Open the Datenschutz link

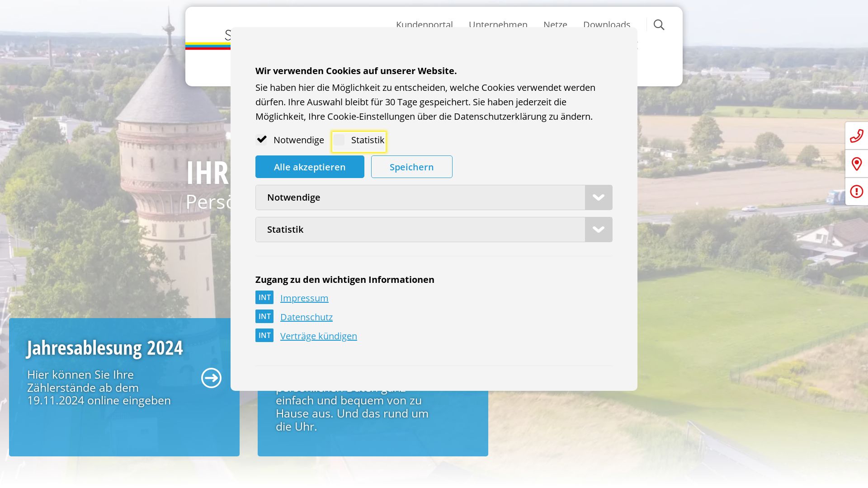point(307,317)
